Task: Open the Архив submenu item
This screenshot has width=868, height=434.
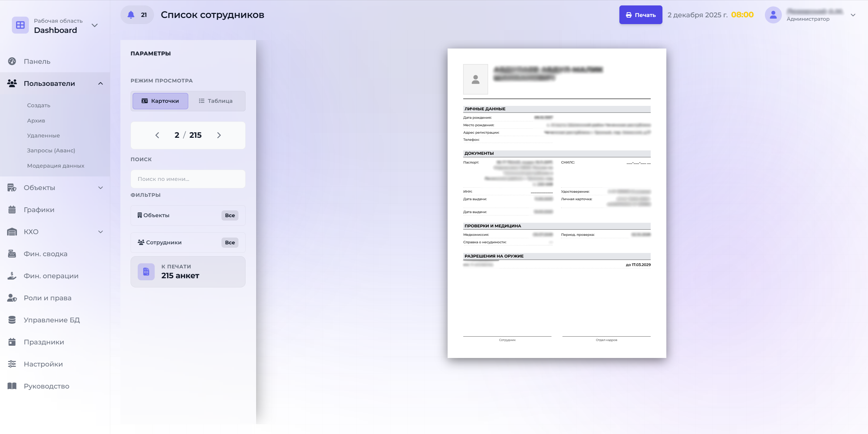Action: pos(36,120)
